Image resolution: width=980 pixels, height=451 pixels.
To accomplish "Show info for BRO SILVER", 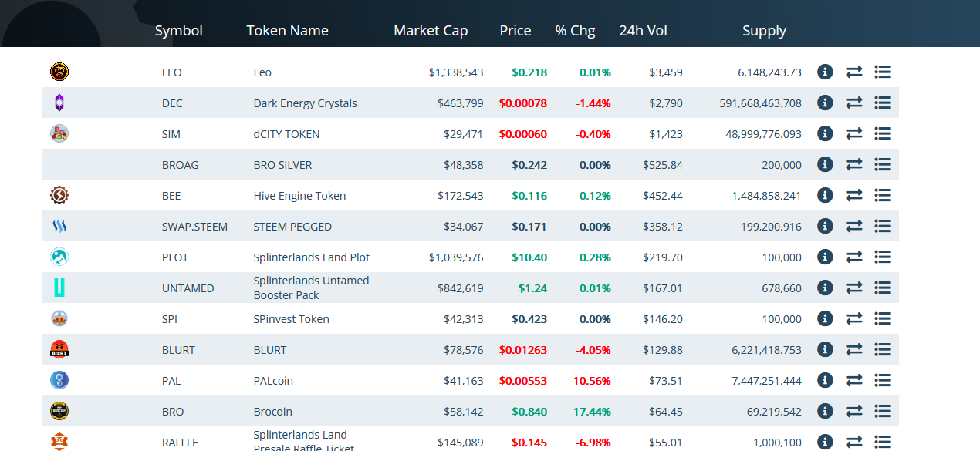I will [x=825, y=164].
